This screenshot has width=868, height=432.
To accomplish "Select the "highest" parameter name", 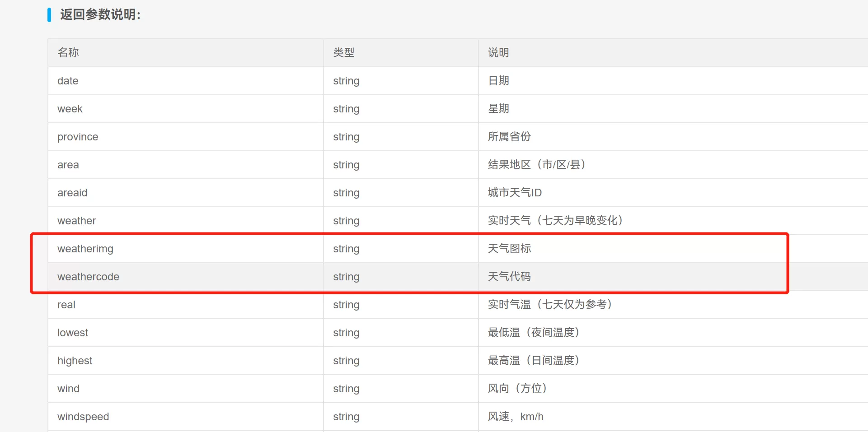I will (75, 361).
